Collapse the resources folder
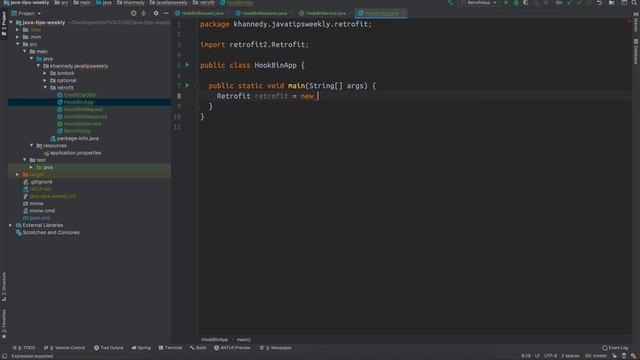The height and width of the screenshot is (360, 640). [31, 145]
